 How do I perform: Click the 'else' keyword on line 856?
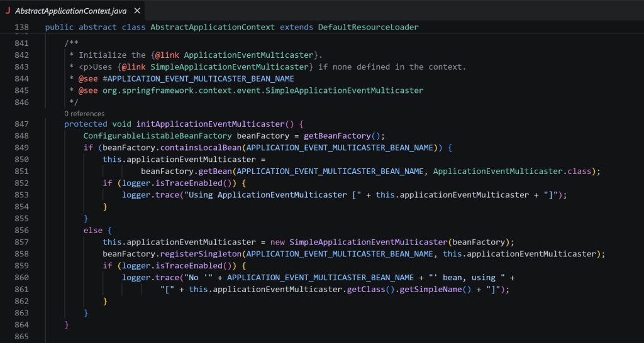click(93, 231)
